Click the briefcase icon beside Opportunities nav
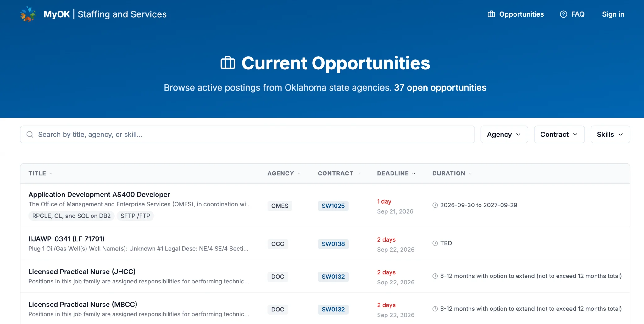The width and height of the screenshot is (644, 324). click(x=491, y=14)
